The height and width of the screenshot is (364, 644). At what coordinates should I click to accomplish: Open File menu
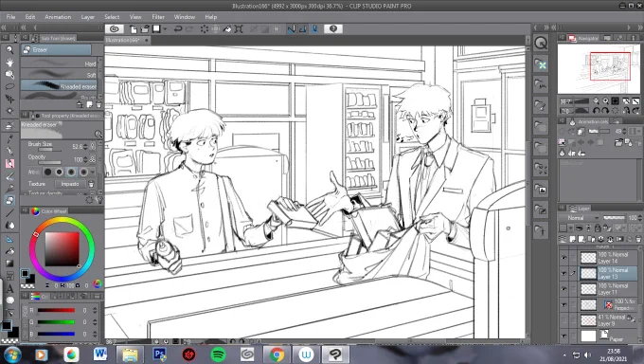pos(11,17)
